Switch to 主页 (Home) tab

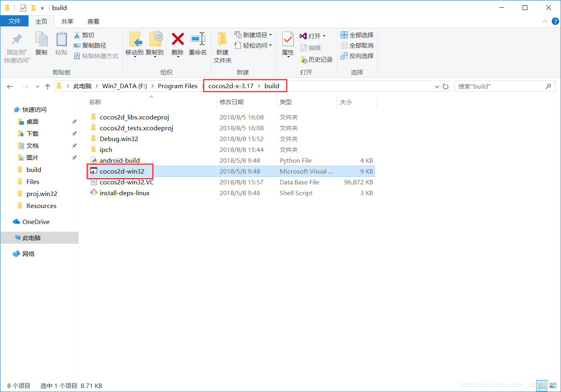coord(41,21)
